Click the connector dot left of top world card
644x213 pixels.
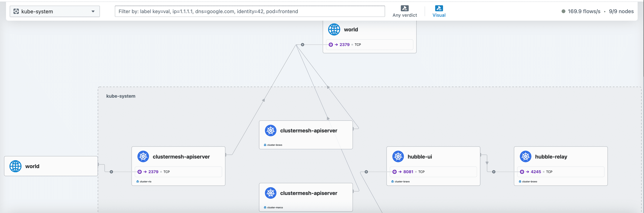pos(302,45)
